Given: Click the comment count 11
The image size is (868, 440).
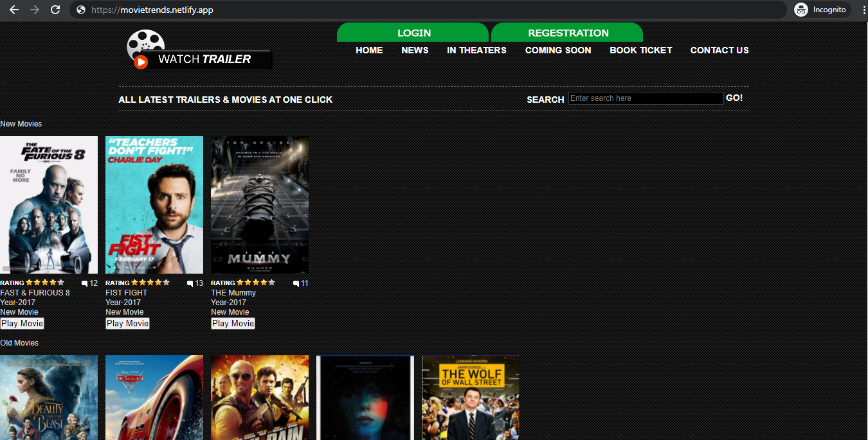Looking at the screenshot, I should click(305, 283).
